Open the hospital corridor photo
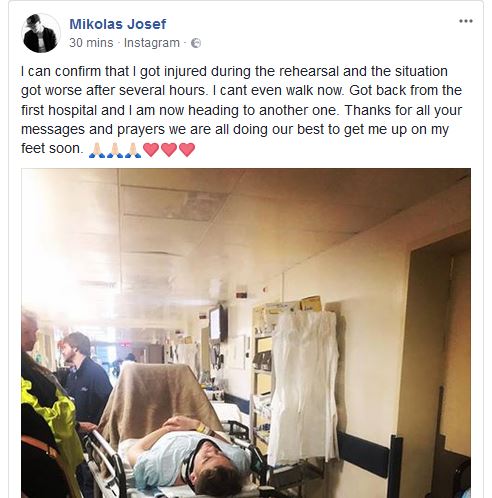 pyautogui.click(x=246, y=333)
